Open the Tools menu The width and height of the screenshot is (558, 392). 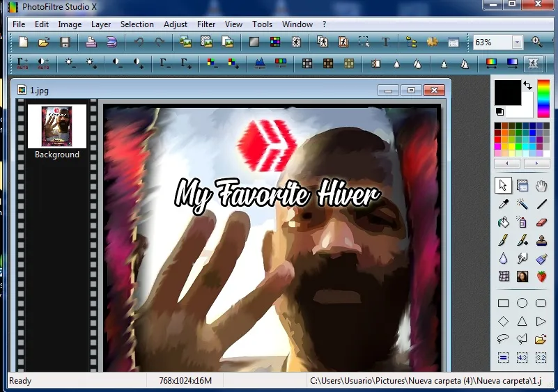coord(262,24)
